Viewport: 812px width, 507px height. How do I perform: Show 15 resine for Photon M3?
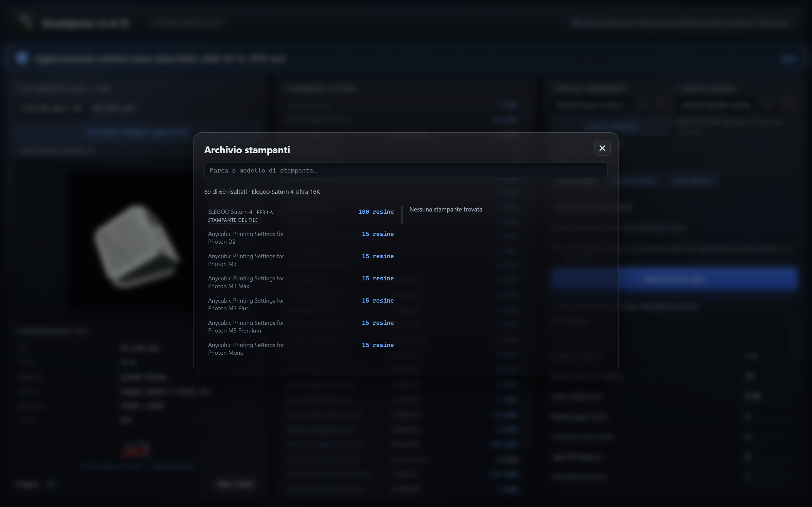[x=377, y=256]
